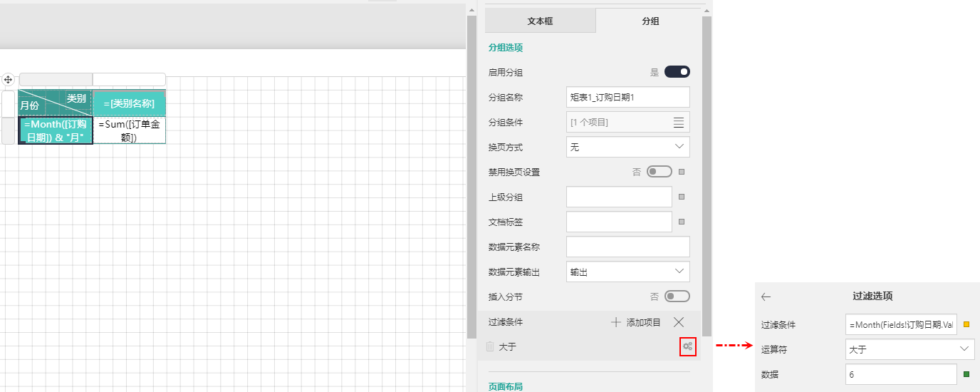Click the yellow expression square beside 过滤条件

pos(966,324)
